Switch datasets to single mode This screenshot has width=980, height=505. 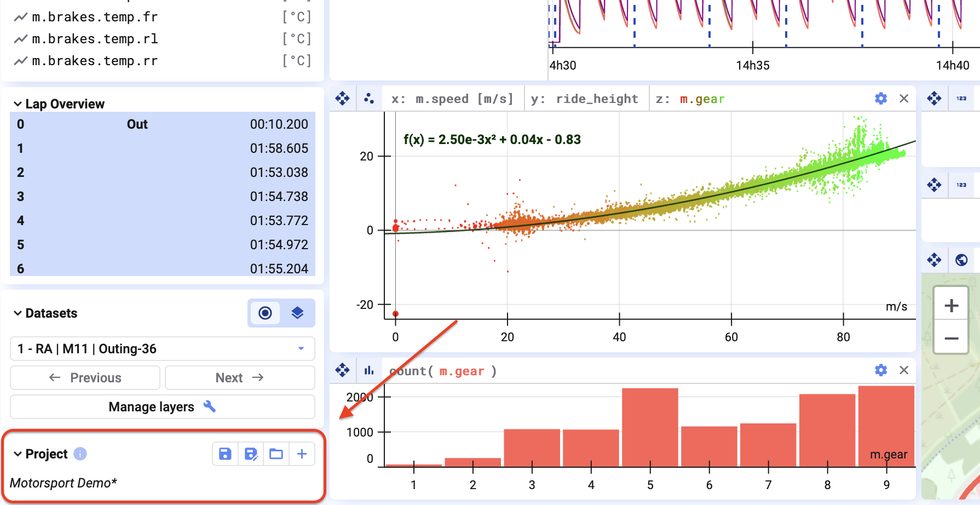coord(265,313)
